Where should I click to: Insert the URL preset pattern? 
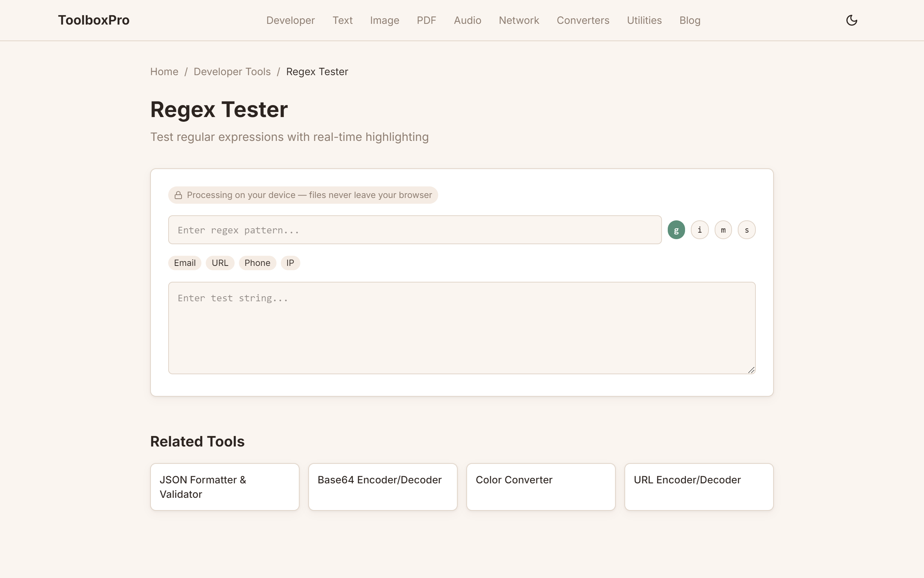pos(220,263)
